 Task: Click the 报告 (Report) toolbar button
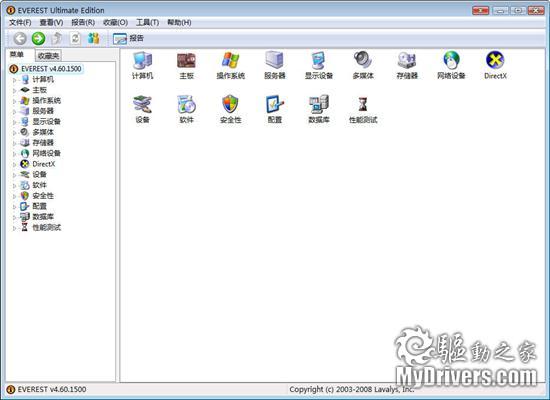click(x=128, y=38)
